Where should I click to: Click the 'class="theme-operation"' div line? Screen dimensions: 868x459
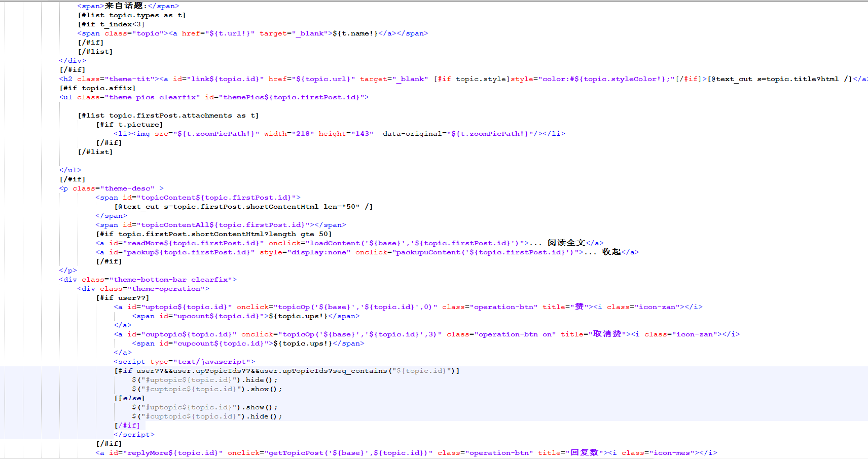pos(143,289)
